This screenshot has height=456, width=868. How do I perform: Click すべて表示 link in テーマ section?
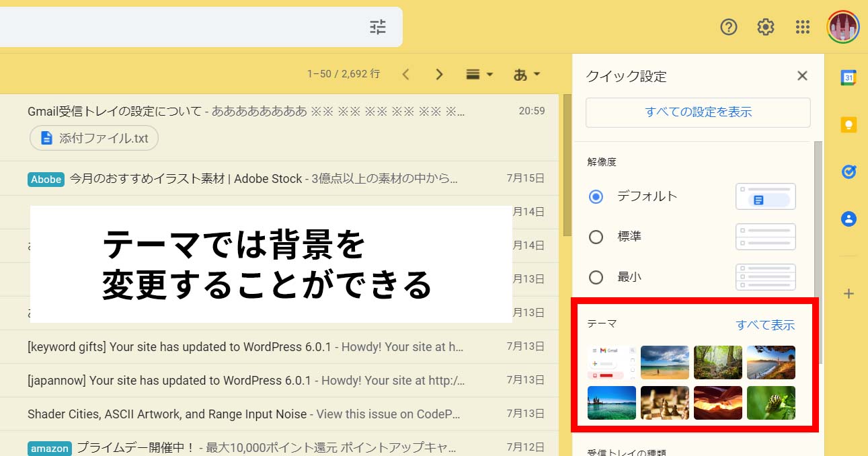click(765, 325)
